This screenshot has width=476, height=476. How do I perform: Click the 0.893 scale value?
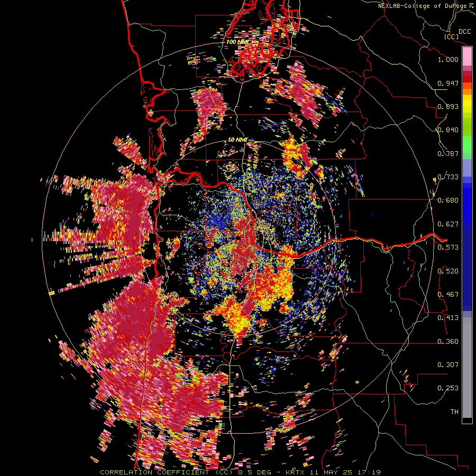[448, 106]
